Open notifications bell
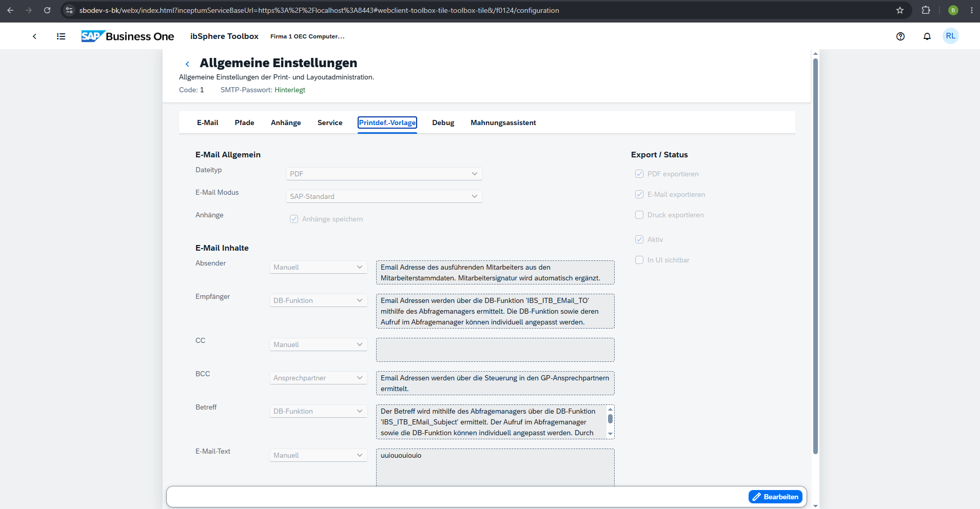Screen dimensions: 980x509 click(927, 36)
